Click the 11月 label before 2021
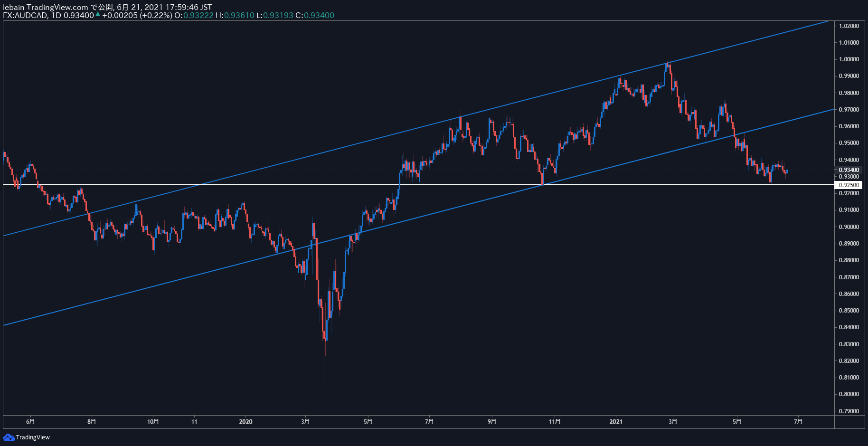This screenshot has height=446, width=868. [555, 422]
